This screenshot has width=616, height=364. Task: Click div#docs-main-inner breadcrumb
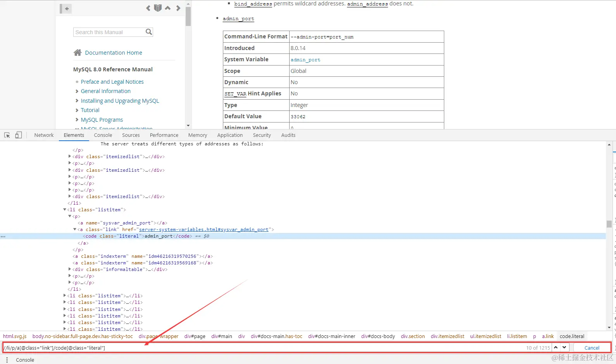331,336
